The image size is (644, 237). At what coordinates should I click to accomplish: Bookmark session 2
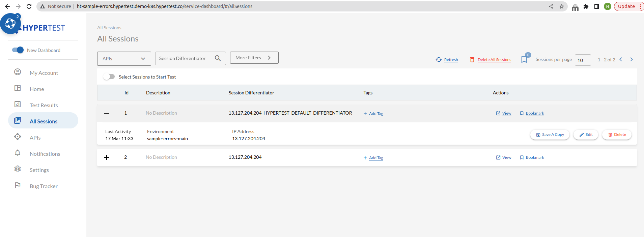pos(532,157)
